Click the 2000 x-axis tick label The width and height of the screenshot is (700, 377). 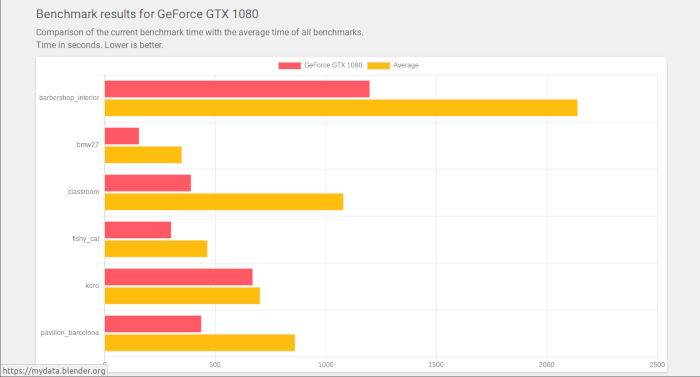point(546,364)
